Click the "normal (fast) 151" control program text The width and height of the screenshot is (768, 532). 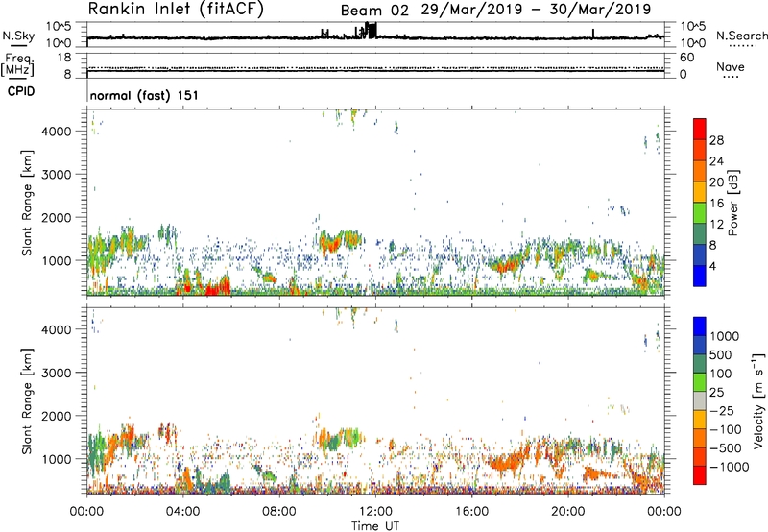tap(145, 95)
